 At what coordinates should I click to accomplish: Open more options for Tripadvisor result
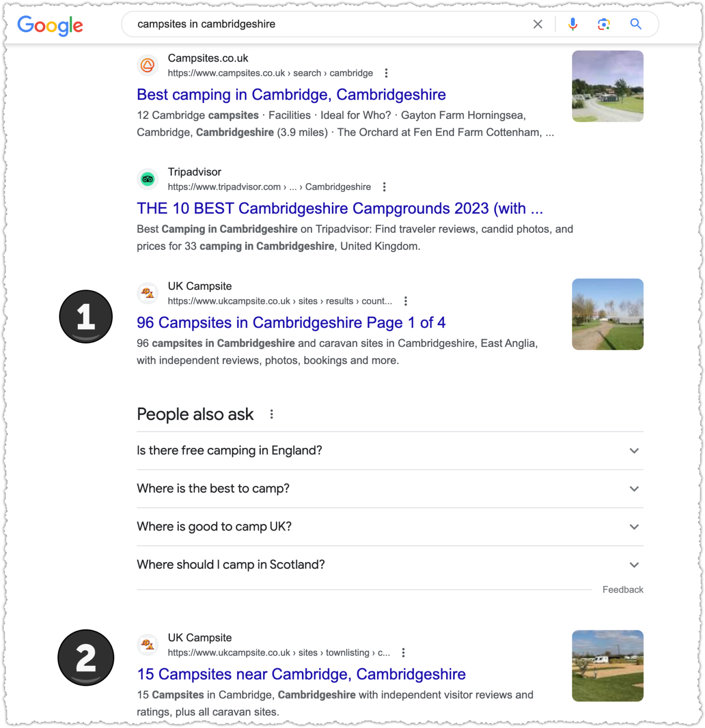(385, 187)
